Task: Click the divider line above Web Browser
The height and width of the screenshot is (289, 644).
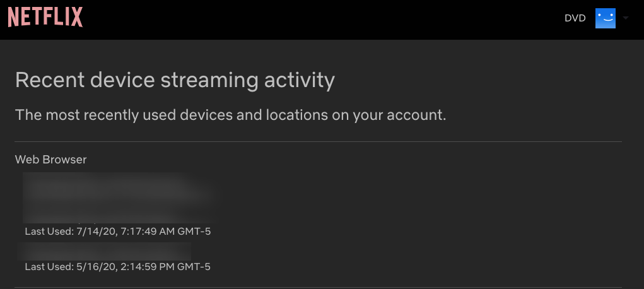Action: [318, 142]
